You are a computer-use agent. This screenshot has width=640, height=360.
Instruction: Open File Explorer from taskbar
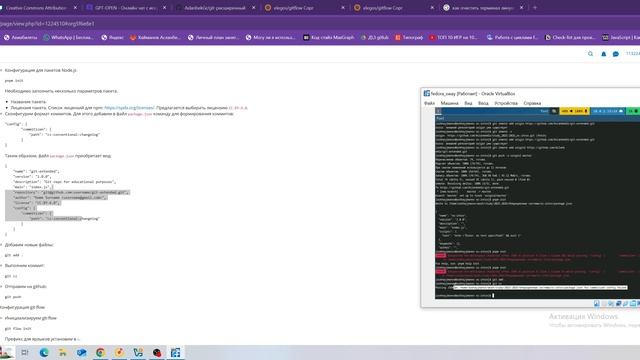click(62, 353)
